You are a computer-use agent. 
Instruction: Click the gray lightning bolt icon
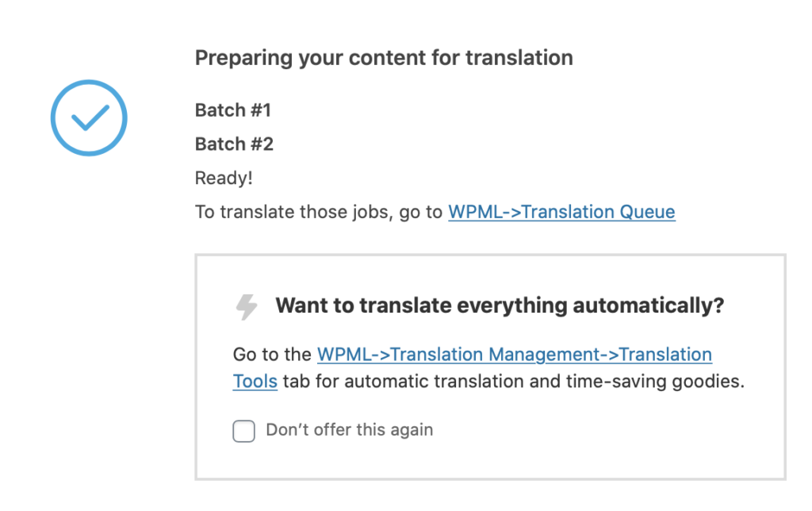tap(247, 307)
